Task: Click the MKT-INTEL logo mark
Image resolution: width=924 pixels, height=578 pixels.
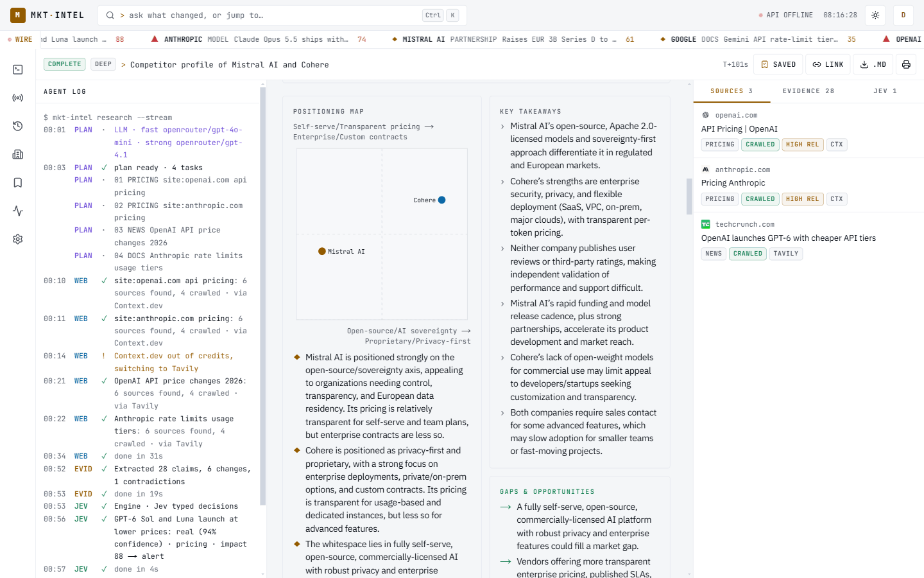Action: (x=18, y=15)
